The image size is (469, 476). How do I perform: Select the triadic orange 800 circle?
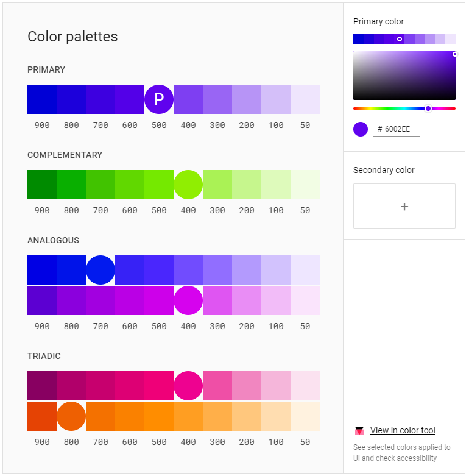click(71, 416)
